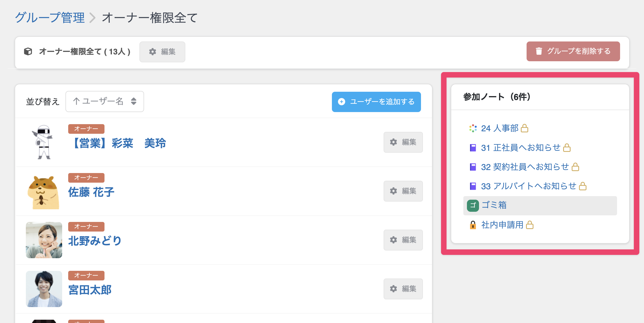644x323 pixels.
Task: Click the trash icon on グループを削除する
Action: pyautogui.click(x=539, y=51)
